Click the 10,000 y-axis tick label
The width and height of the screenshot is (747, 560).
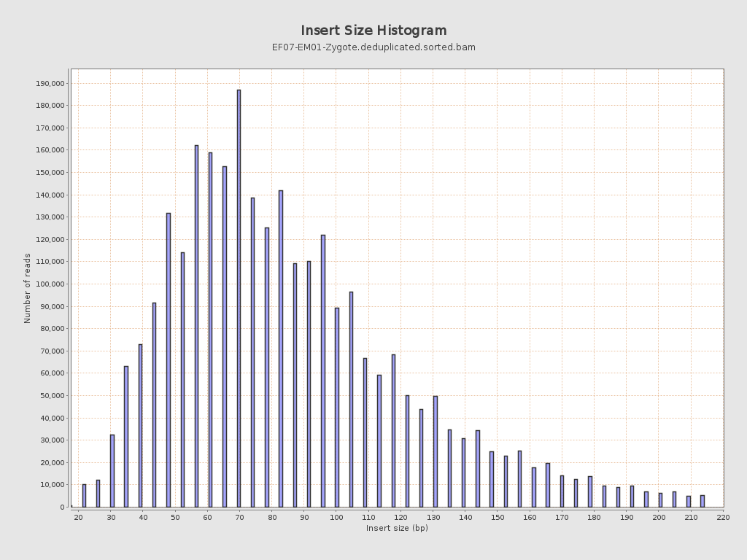point(52,484)
